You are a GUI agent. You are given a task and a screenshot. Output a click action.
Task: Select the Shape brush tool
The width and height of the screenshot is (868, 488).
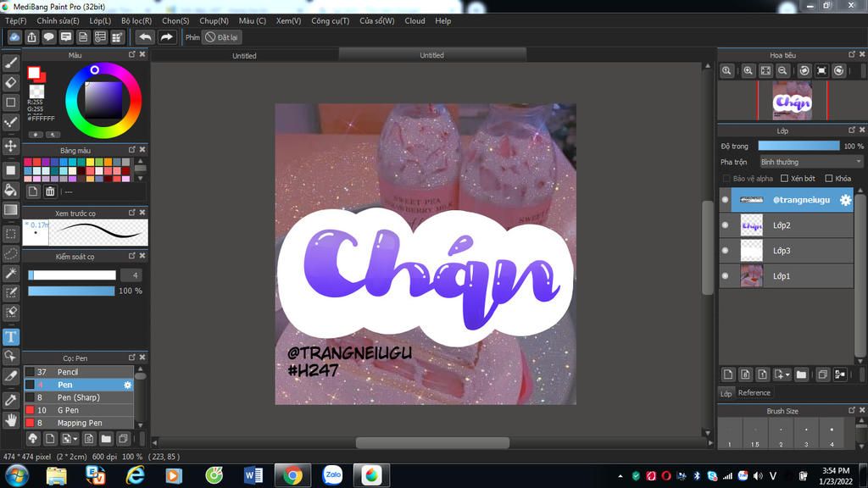coord(10,103)
